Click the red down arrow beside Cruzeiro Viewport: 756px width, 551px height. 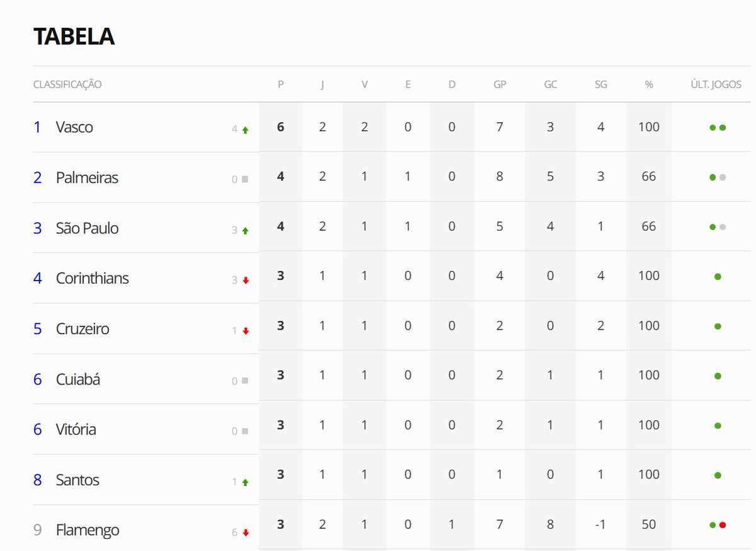pyautogui.click(x=246, y=331)
